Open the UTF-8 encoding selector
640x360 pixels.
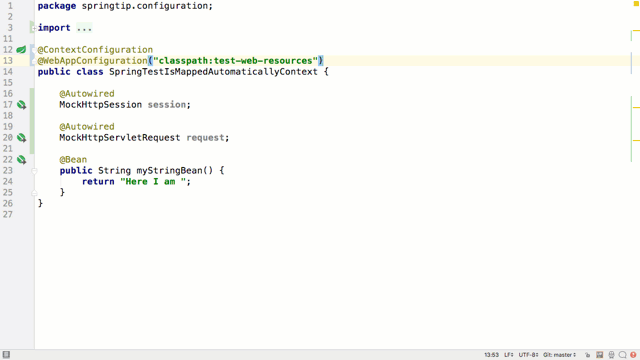[528, 355]
